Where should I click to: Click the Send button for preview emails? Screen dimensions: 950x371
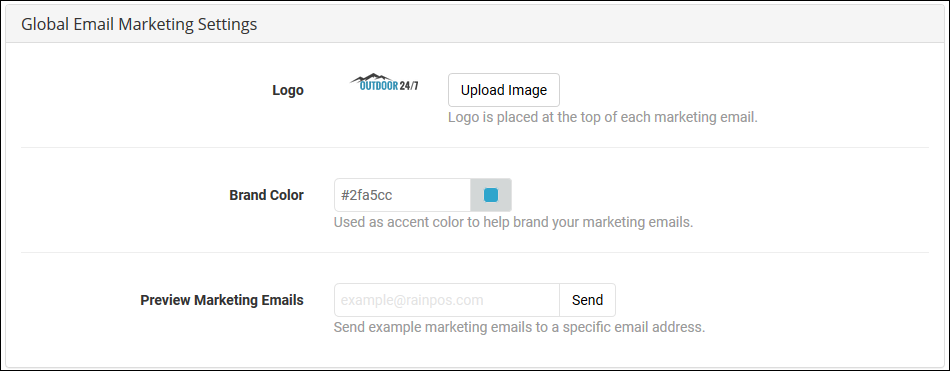(x=587, y=300)
